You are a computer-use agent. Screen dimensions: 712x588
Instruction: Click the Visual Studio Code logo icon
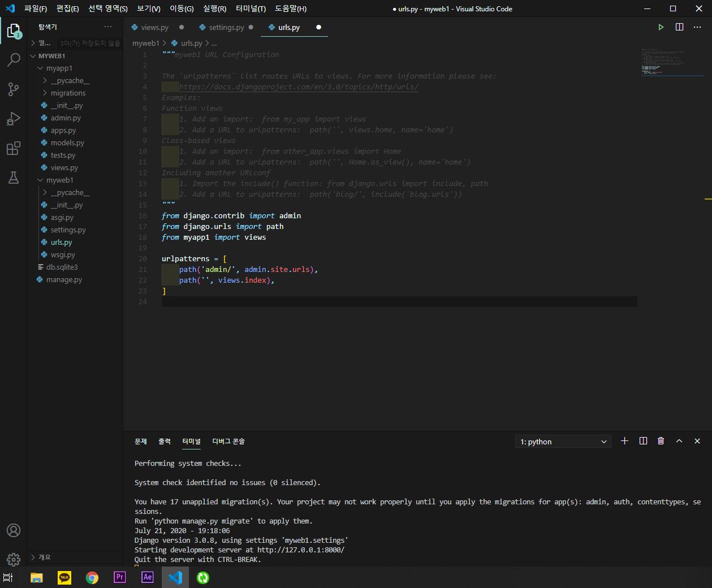coord(10,8)
